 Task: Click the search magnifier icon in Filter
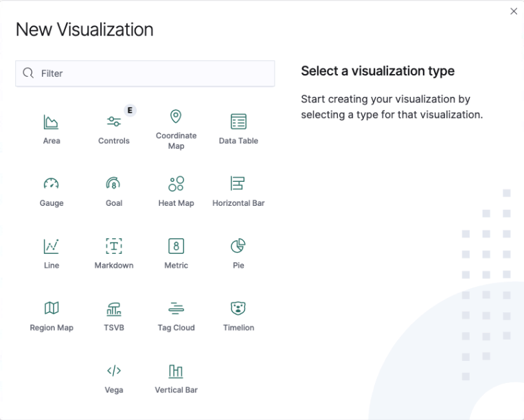tap(28, 73)
